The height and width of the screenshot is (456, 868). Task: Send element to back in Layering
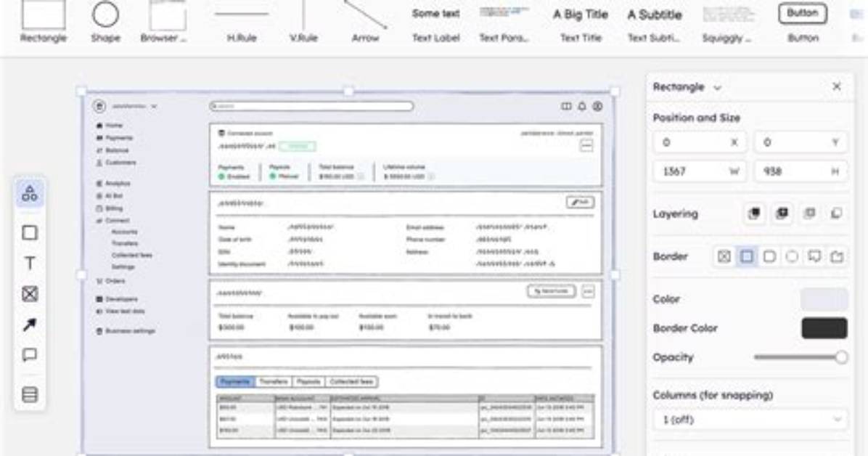(x=837, y=213)
